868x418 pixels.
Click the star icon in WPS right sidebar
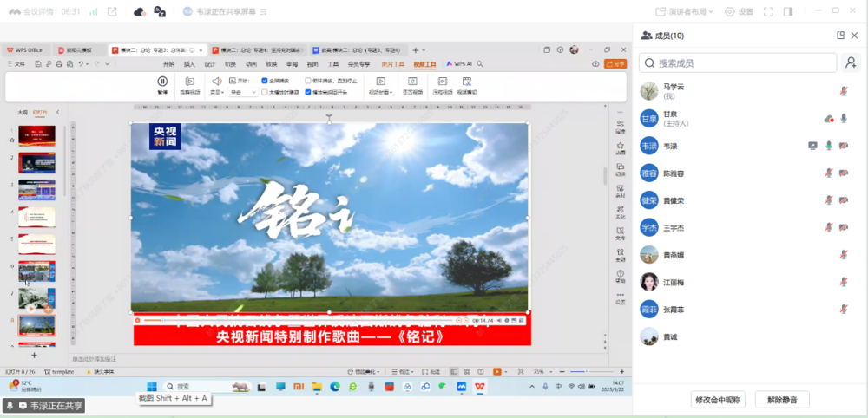point(620,147)
